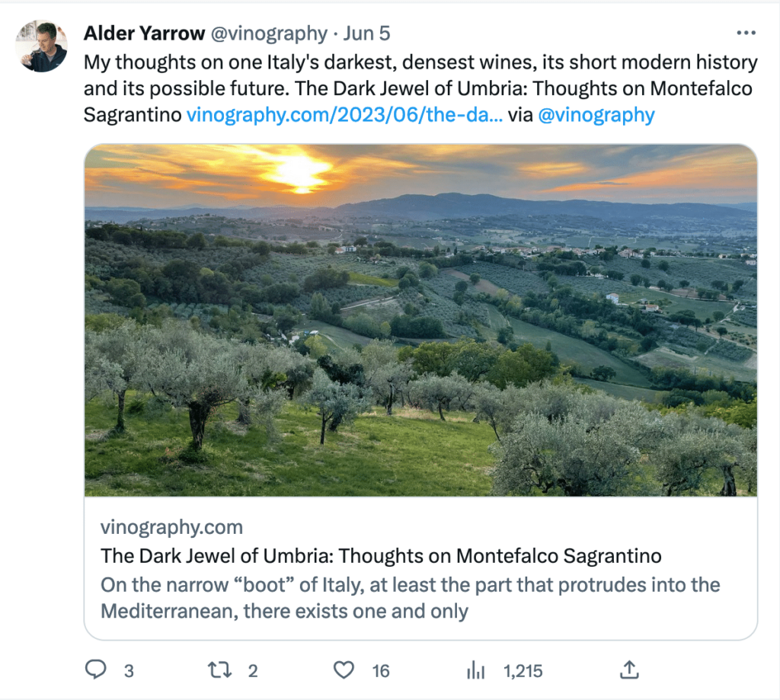Click the like count of 16

coord(381,671)
